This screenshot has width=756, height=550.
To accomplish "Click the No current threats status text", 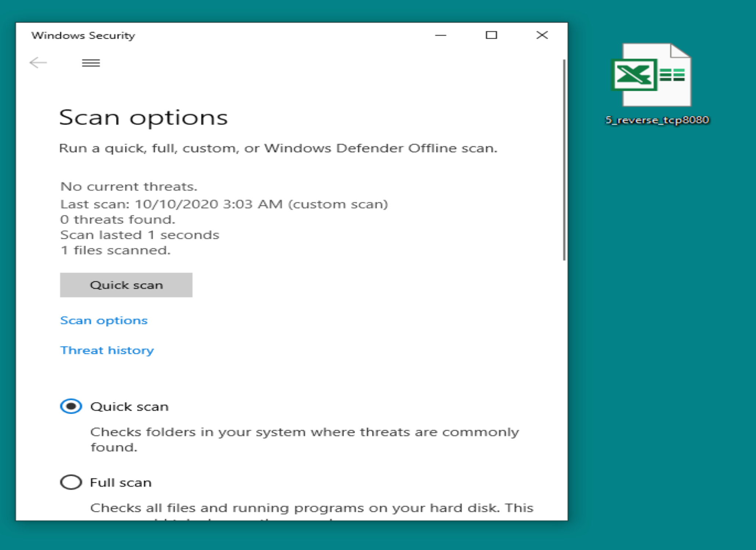I will [129, 187].
